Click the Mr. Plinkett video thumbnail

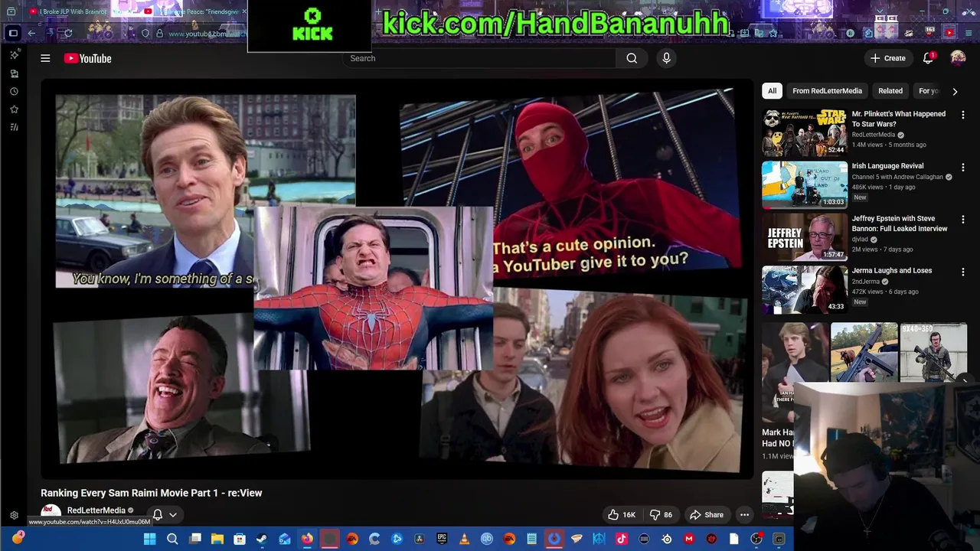pyautogui.click(x=804, y=132)
